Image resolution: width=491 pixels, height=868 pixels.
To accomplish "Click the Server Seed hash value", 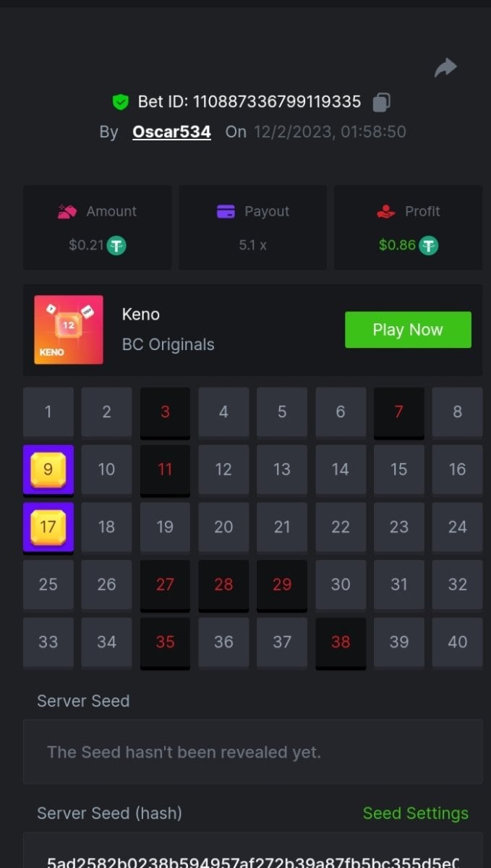I will [x=253, y=862].
